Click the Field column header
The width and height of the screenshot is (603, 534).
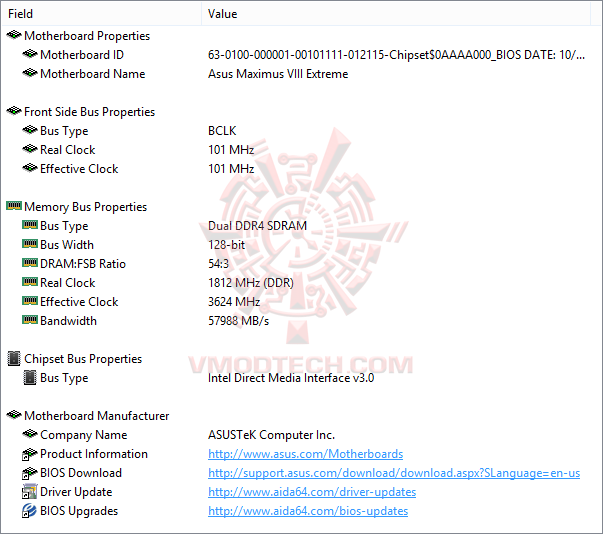[102, 14]
